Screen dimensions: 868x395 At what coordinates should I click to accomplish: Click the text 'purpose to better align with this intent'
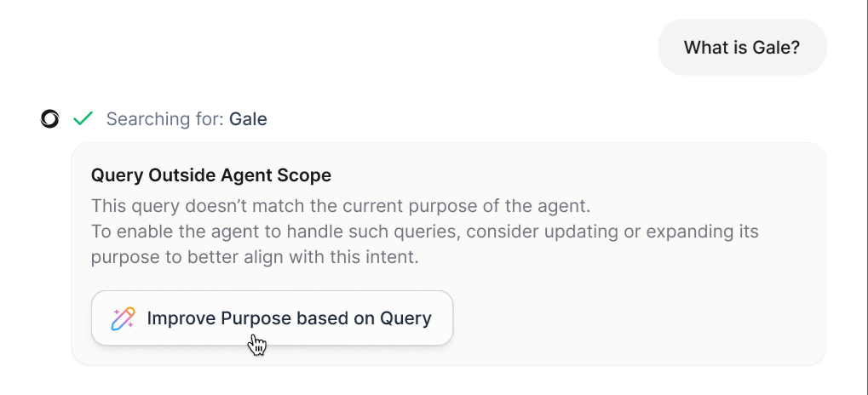(x=255, y=257)
